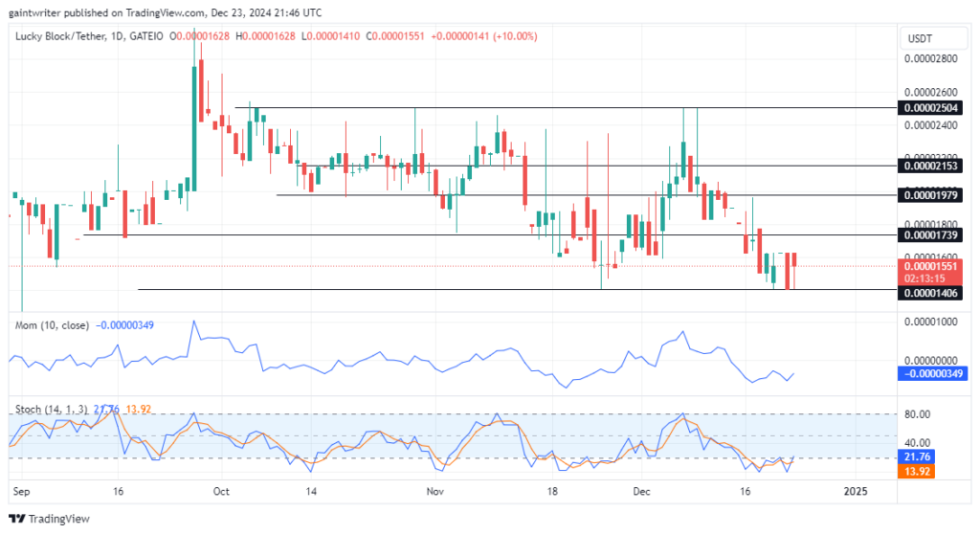Click the Lucky Block/Tether symbol title

pos(60,36)
